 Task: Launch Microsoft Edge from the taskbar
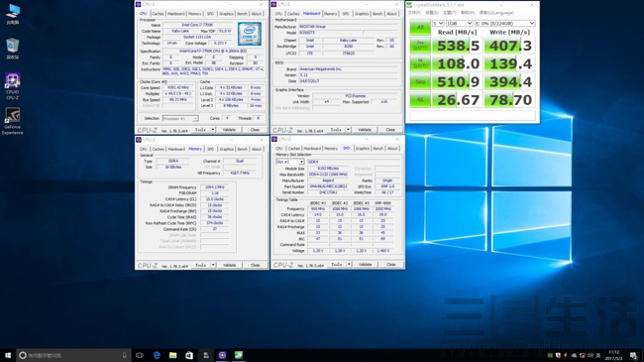click(x=157, y=355)
